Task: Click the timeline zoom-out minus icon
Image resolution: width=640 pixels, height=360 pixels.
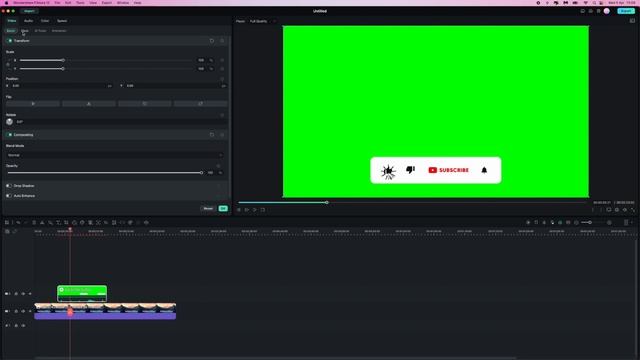Action: tap(576, 222)
